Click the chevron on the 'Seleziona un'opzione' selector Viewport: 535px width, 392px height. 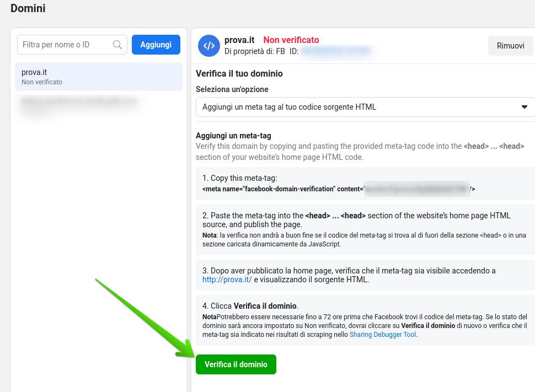tap(525, 107)
